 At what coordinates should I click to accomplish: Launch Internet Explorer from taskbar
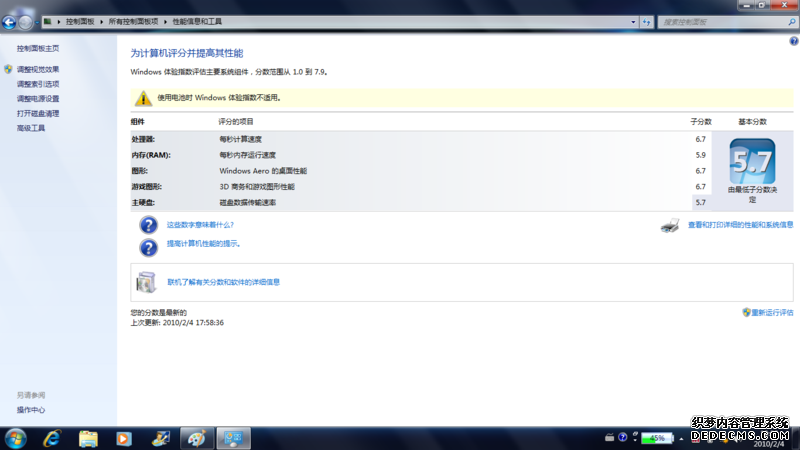pyautogui.click(x=52, y=438)
